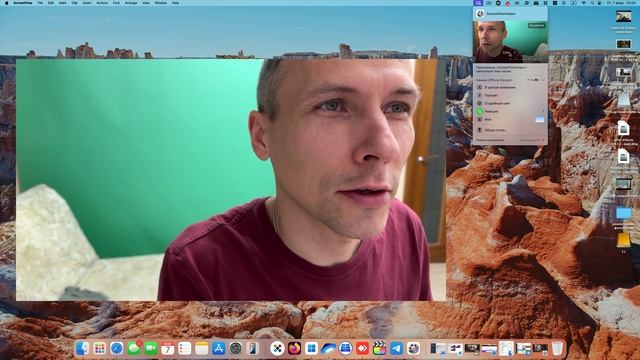Toggle Studio Light video effect
640x360 pixels.
pos(479,103)
